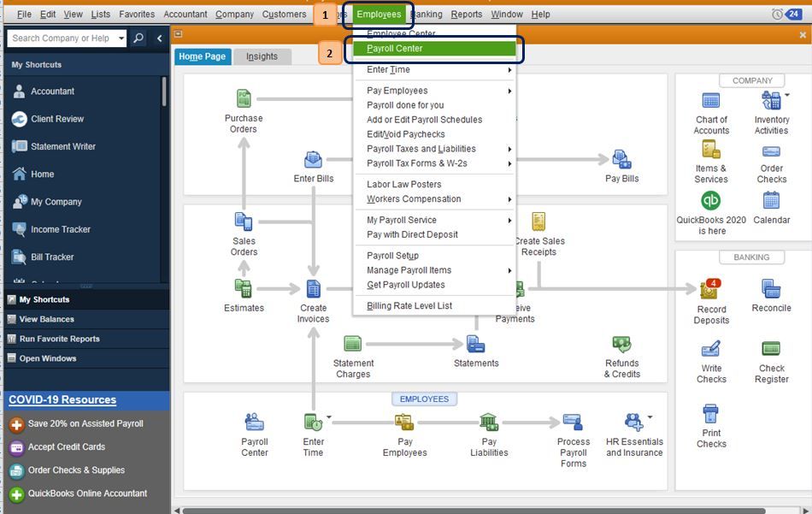Open the Customers menu
This screenshot has width=812, height=514.
[x=284, y=15]
